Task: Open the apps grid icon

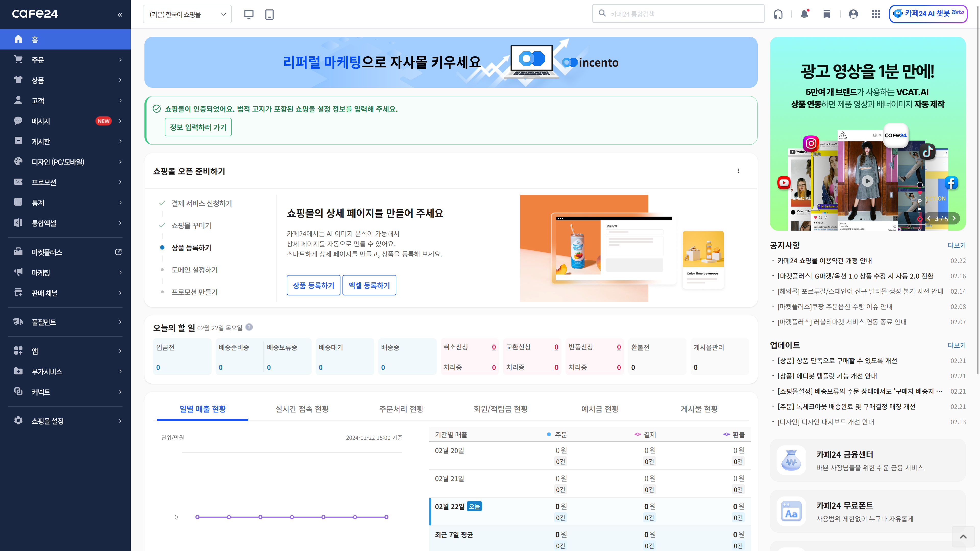Action: tap(876, 14)
